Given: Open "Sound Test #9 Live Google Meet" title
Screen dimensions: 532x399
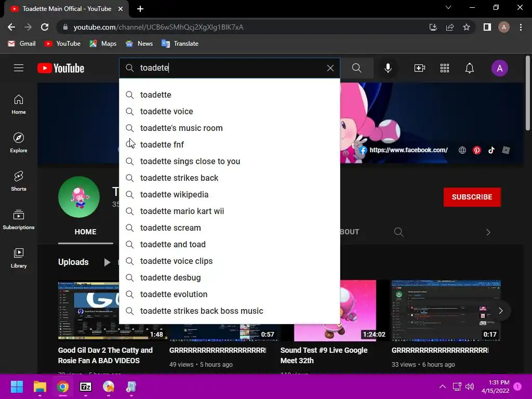Looking at the screenshot, I should pos(324,355).
